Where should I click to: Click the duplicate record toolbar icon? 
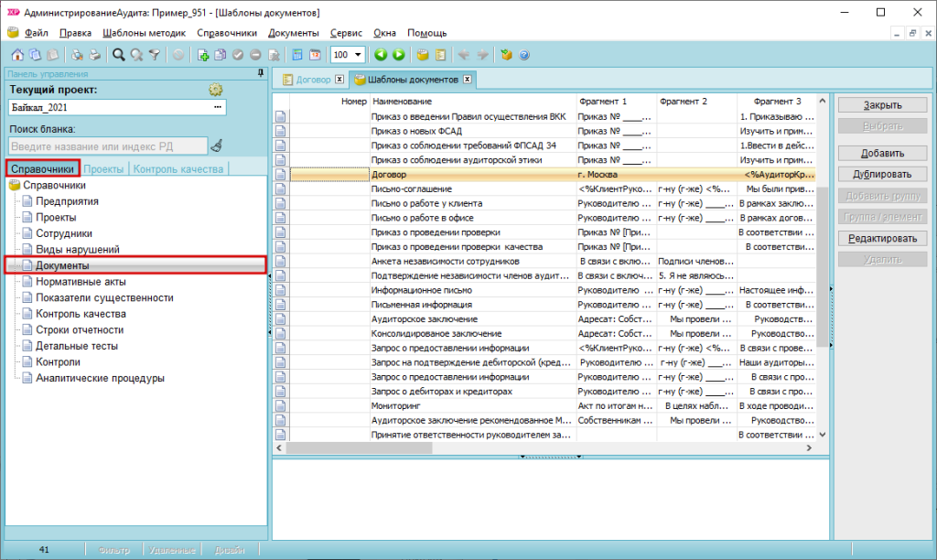[220, 55]
